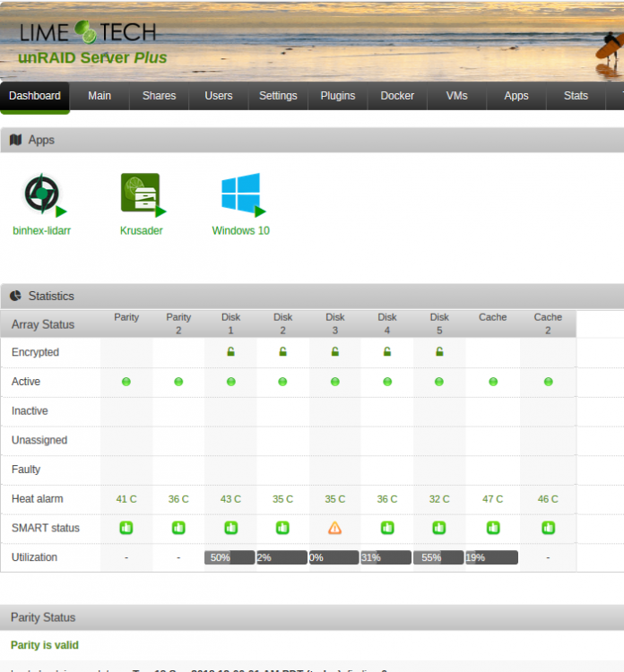
Task: Click the Disk 2 encryption lock icon
Action: point(282,352)
